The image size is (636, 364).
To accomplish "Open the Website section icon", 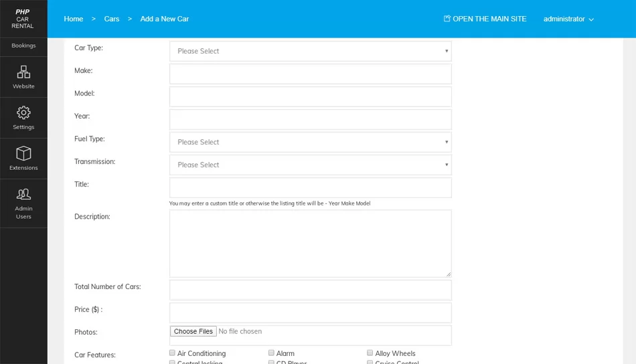I will click(x=23, y=72).
